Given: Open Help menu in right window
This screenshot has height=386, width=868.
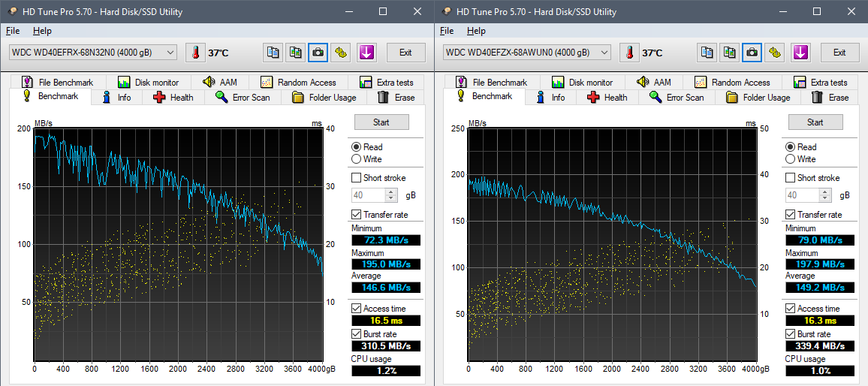Looking at the screenshot, I should click(x=475, y=31).
